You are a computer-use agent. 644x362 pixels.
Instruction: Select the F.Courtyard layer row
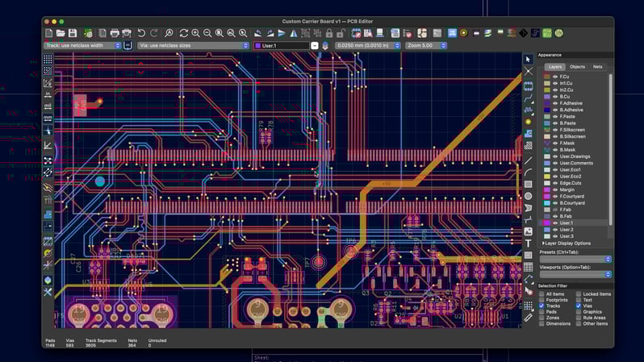tap(574, 196)
